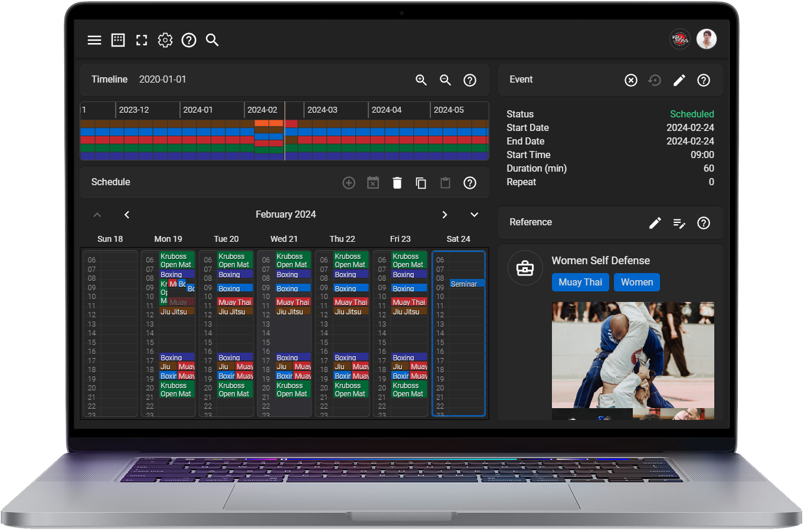Copy the selected schedule event
The width and height of the screenshot is (804, 532).
421,183
